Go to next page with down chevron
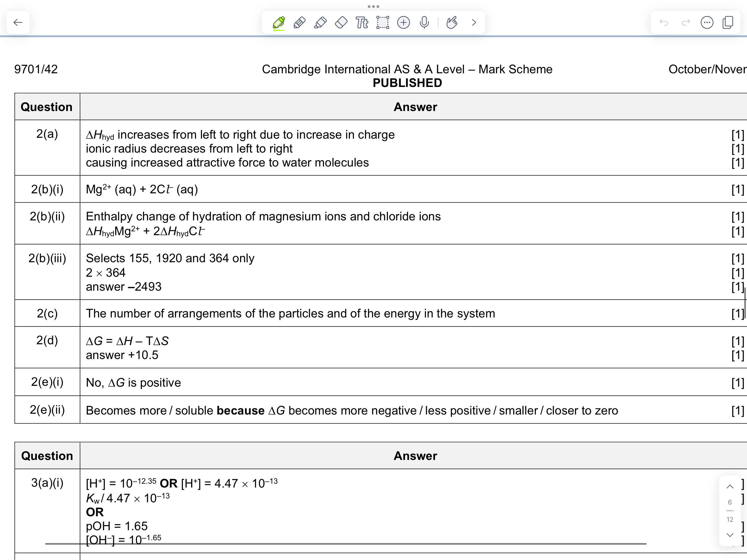The image size is (747, 560). tap(730, 535)
